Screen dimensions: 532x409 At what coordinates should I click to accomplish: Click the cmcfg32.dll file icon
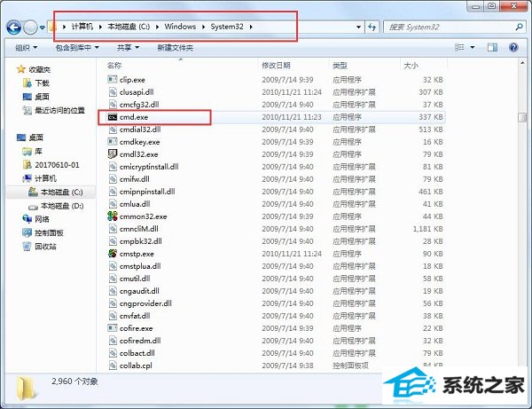[113, 104]
